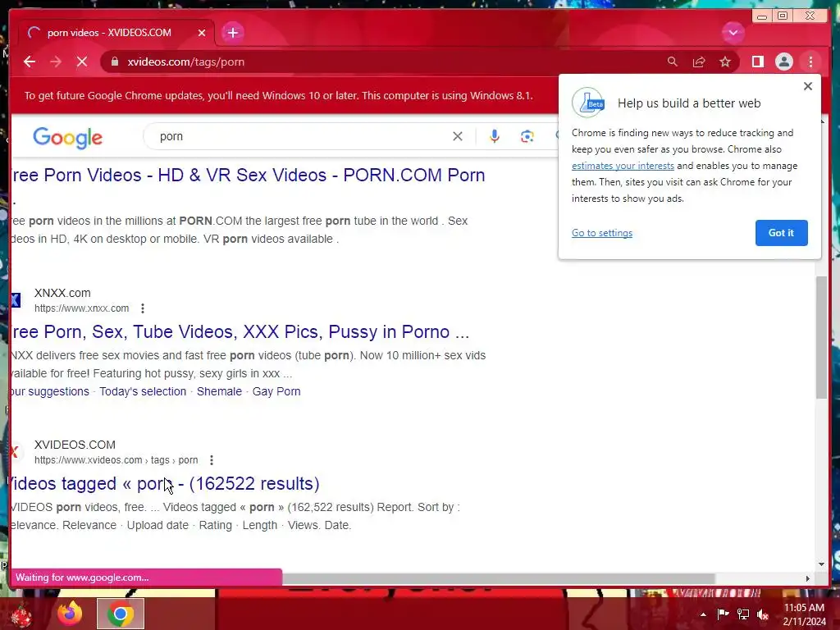
Task: Open the profile avatar menu
Action: 783,62
